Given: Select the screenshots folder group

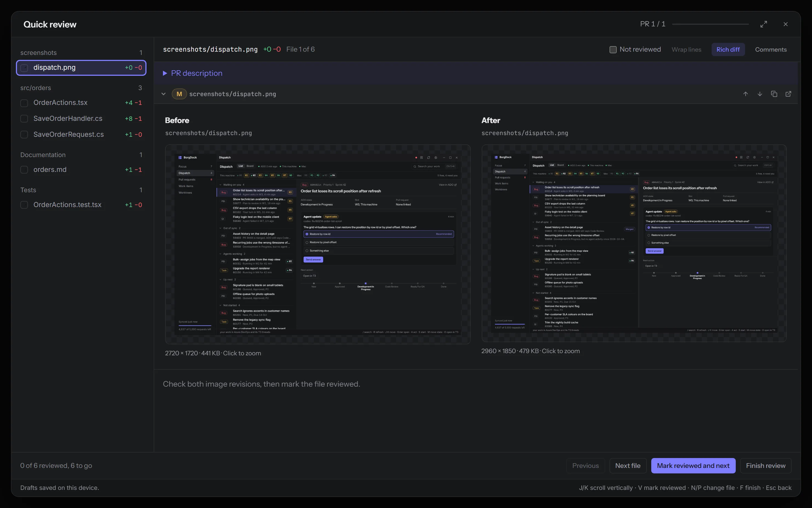Looking at the screenshot, I should click(81, 53).
